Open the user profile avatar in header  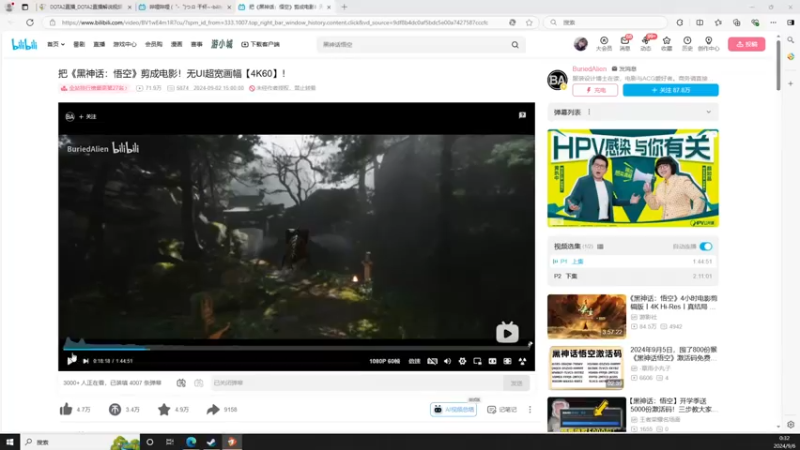click(x=581, y=44)
